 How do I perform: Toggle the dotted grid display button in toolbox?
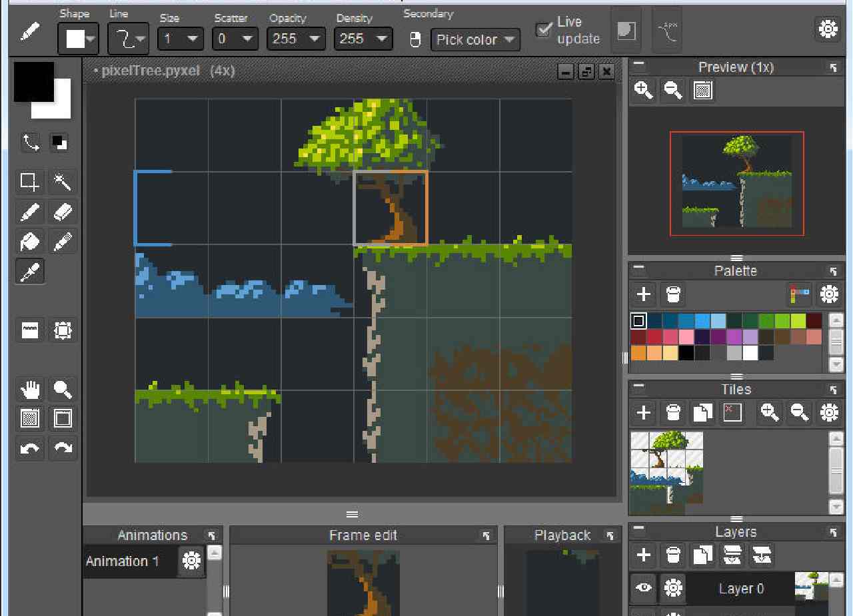point(30,418)
